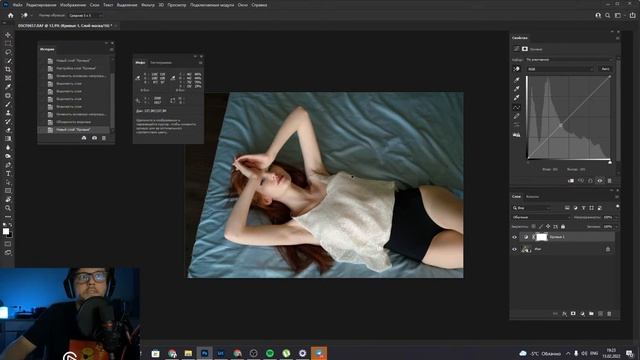Hide the Curves 1 layer eye
The height and width of the screenshot is (360, 640).
pos(514,237)
